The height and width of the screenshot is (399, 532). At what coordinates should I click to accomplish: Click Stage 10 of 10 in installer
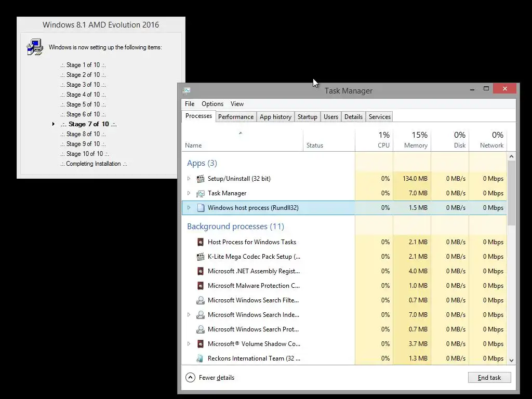85,154
